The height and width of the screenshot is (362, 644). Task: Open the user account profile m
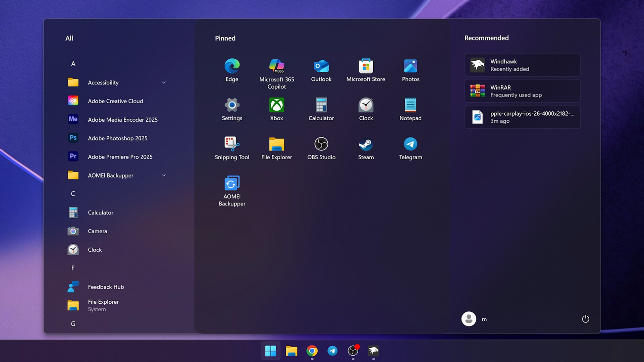(474, 319)
